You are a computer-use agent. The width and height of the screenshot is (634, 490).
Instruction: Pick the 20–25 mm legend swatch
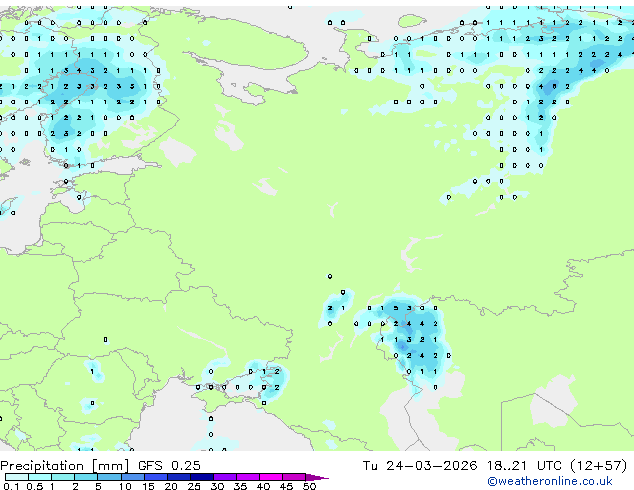[x=179, y=477]
